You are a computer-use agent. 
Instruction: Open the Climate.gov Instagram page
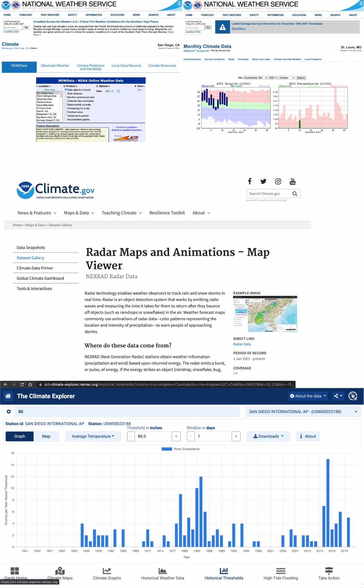point(278,181)
